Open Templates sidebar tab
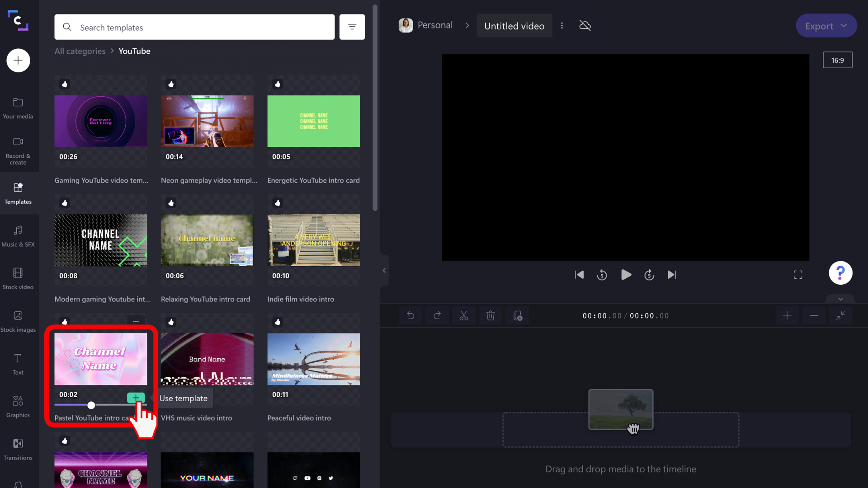The height and width of the screenshot is (488, 868). (18, 193)
